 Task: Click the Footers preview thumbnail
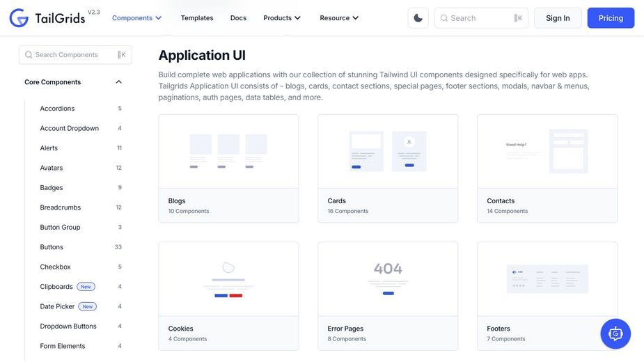point(547,279)
